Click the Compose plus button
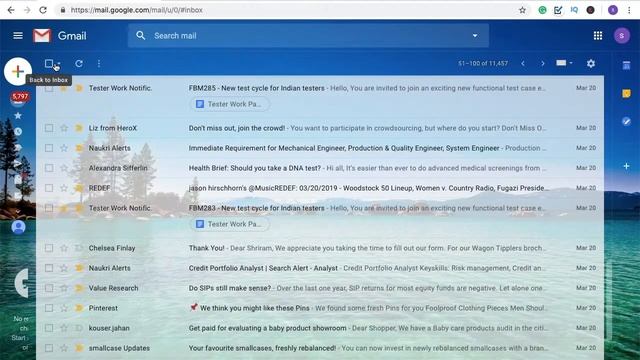The height and width of the screenshot is (360, 640). [x=18, y=71]
